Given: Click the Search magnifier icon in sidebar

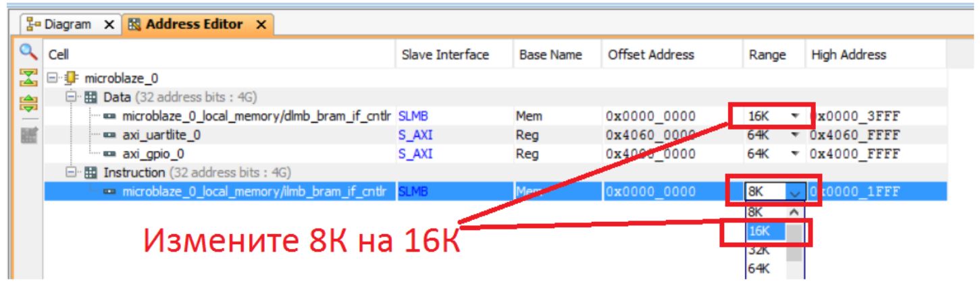Looking at the screenshot, I should tap(27, 51).
